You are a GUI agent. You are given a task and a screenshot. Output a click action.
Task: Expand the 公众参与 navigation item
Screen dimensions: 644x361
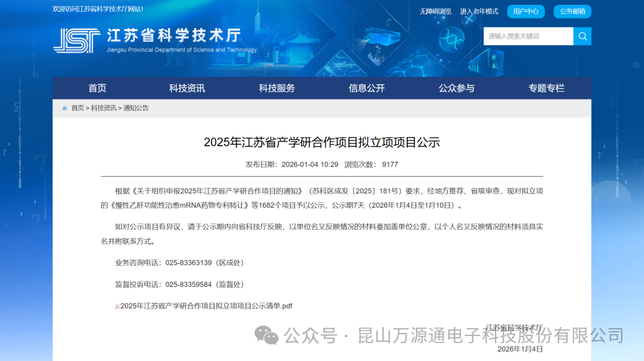(457, 88)
